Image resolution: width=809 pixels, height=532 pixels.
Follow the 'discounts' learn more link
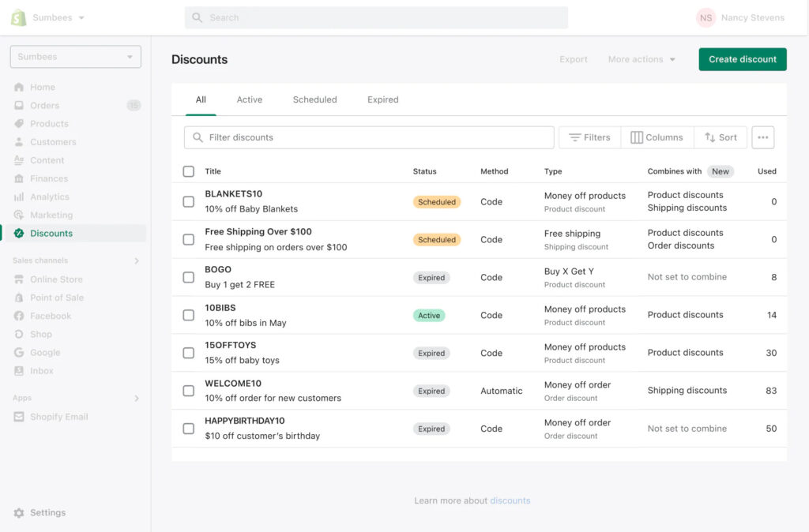pyautogui.click(x=510, y=500)
